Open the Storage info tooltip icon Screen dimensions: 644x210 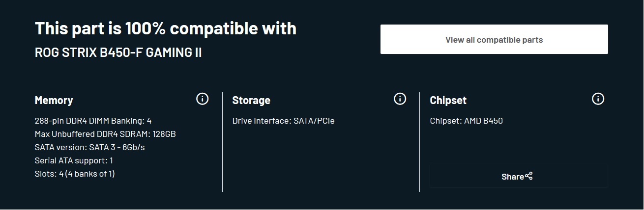click(400, 99)
